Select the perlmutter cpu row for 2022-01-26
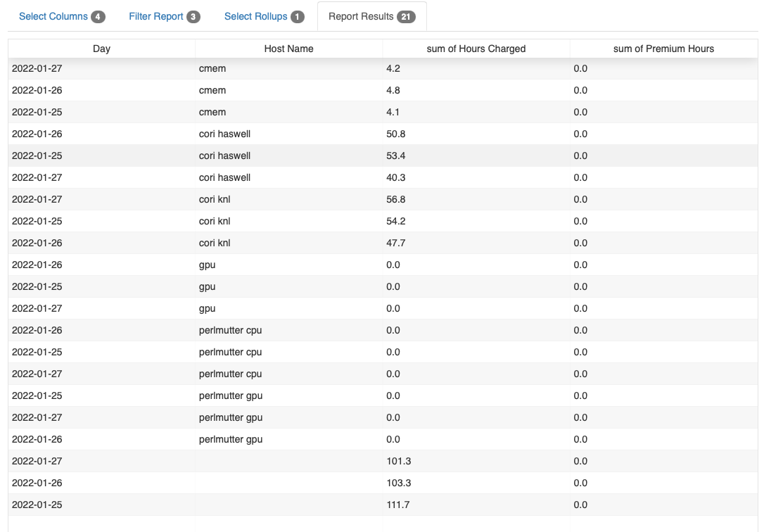 click(x=281, y=330)
